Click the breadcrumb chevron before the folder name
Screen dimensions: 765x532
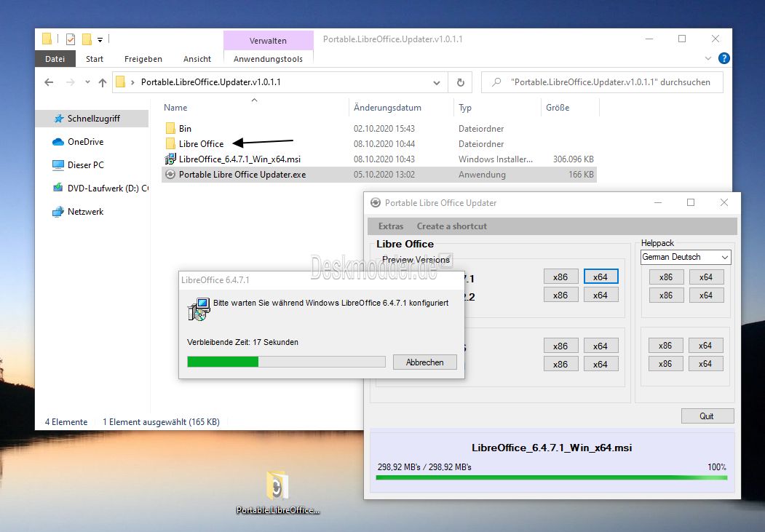(132, 82)
